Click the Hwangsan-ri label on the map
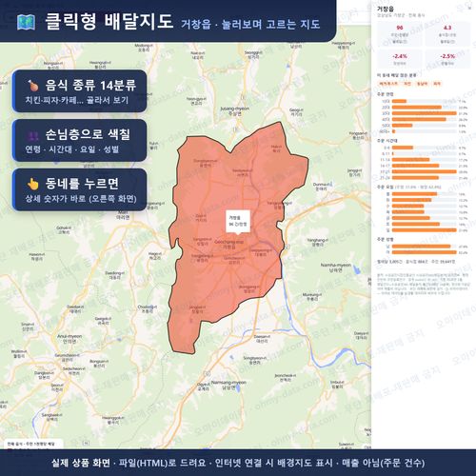 click(100, 65)
